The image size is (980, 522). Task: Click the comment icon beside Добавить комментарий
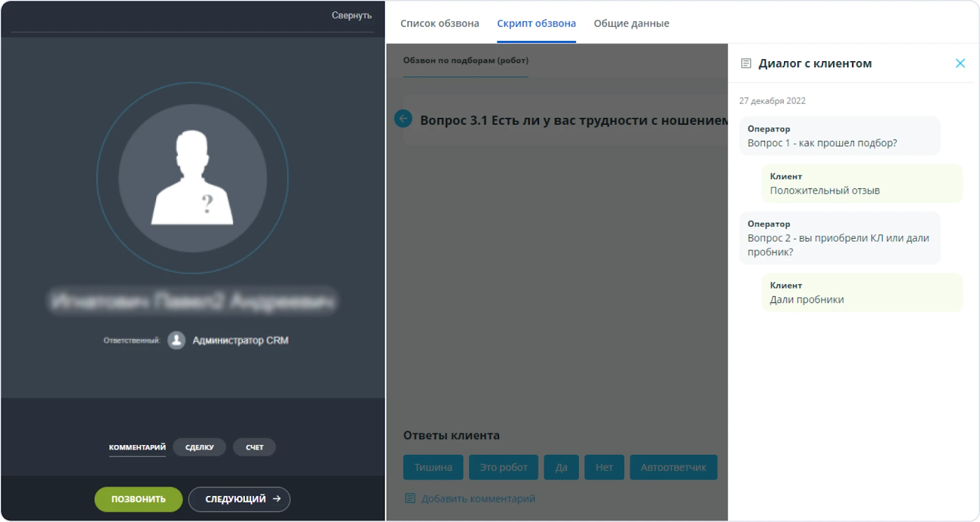click(x=410, y=498)
